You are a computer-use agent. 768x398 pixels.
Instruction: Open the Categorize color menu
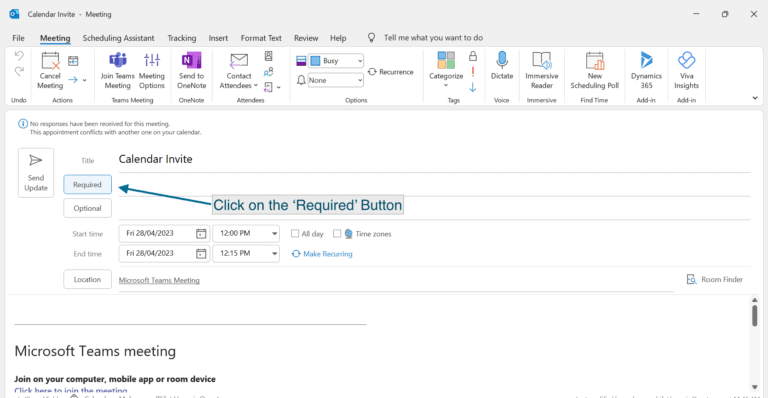446,70
